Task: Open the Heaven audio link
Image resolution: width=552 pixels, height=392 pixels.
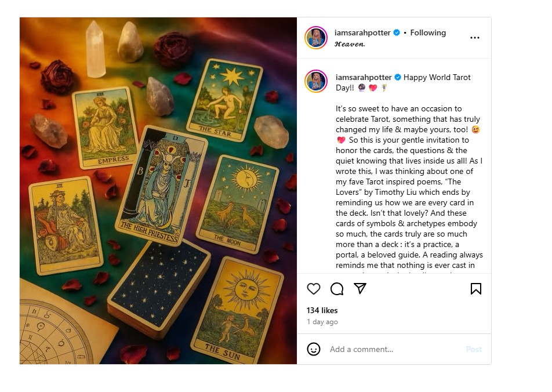Action: pos(350,44)
